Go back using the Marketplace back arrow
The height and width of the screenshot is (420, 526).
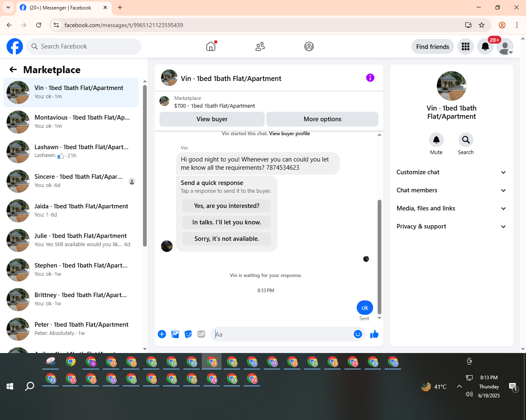tap(13, 69)
